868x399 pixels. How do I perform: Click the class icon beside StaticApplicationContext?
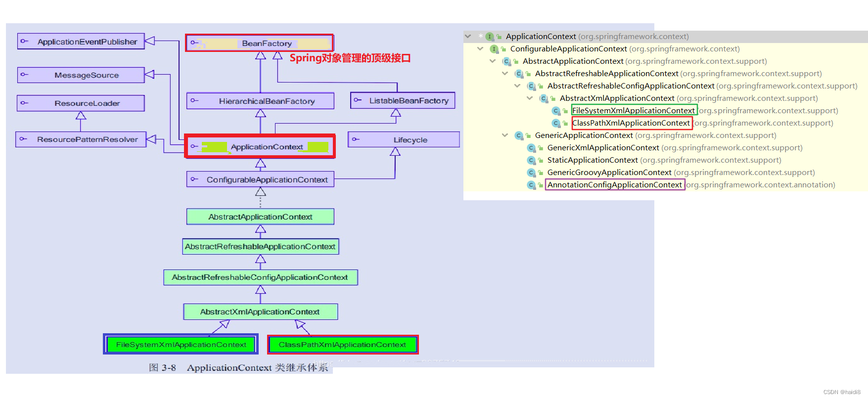531,160
